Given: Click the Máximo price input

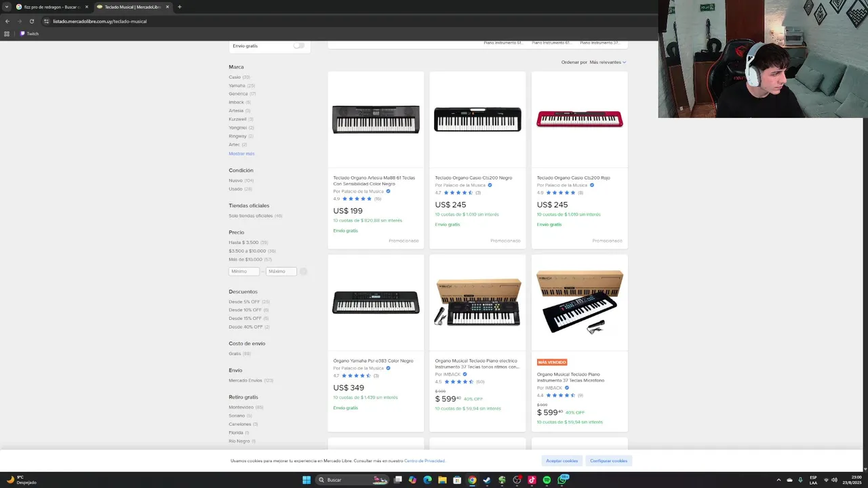Looking at the screenshot, I should click(281, 271).
